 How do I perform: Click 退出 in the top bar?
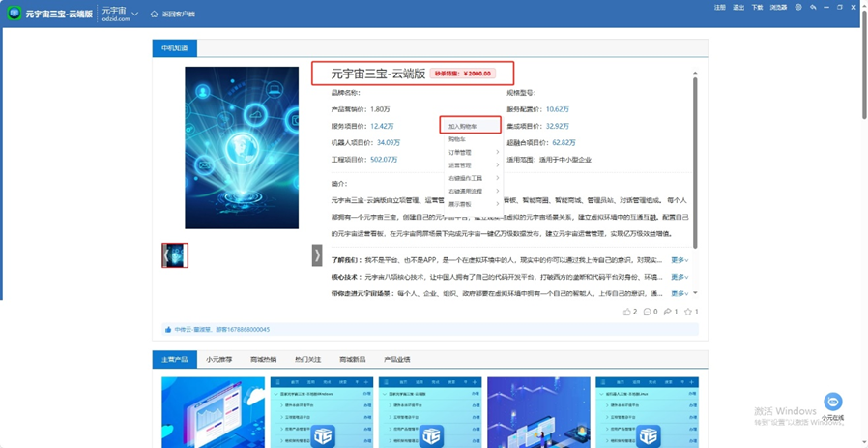point(738,7)
